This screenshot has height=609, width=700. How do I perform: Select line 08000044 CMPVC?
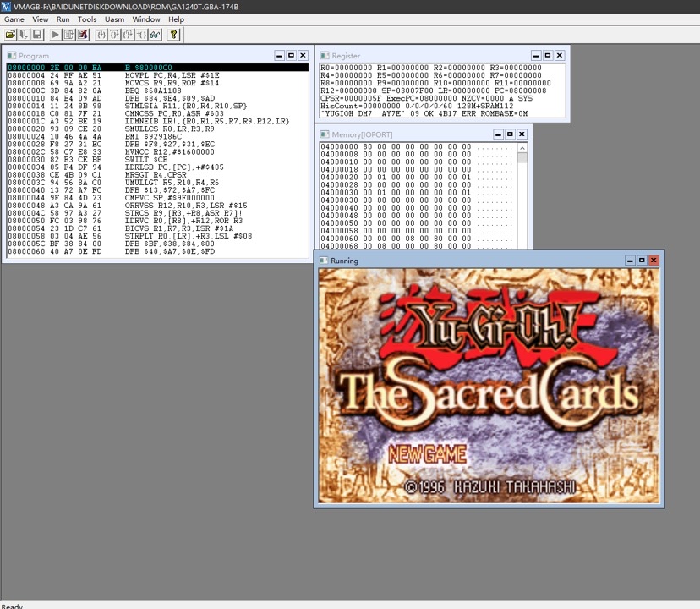coord(157,197)
